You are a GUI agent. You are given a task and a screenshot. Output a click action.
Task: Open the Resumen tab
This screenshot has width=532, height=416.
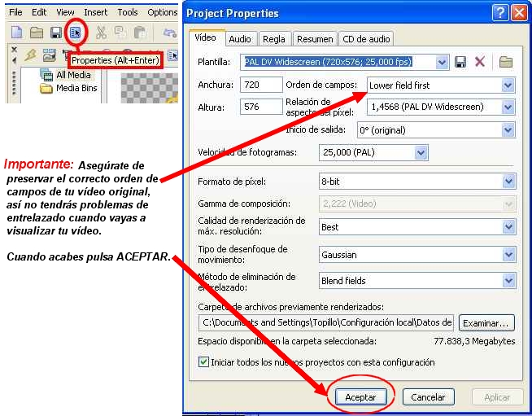[314, 39]
